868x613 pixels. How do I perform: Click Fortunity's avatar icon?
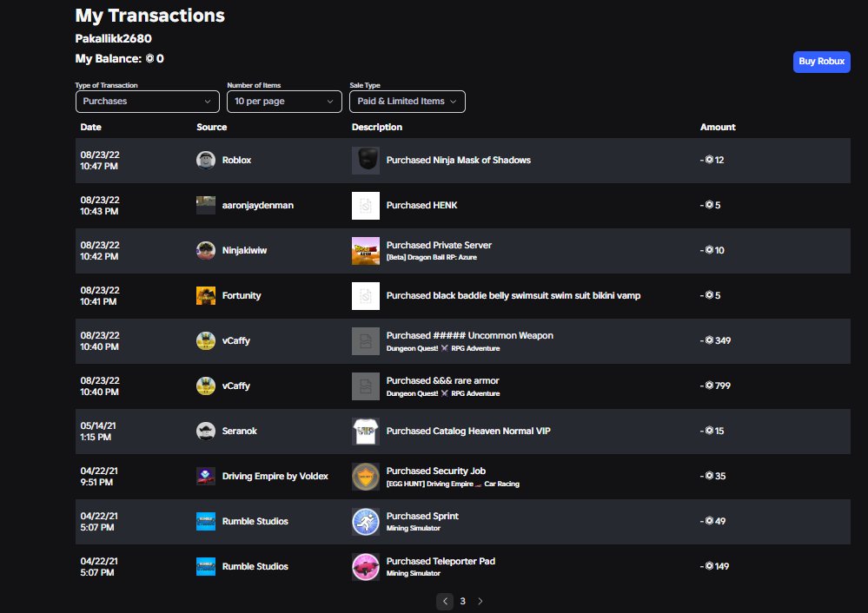pyautogui.click(x=205, y=296)
